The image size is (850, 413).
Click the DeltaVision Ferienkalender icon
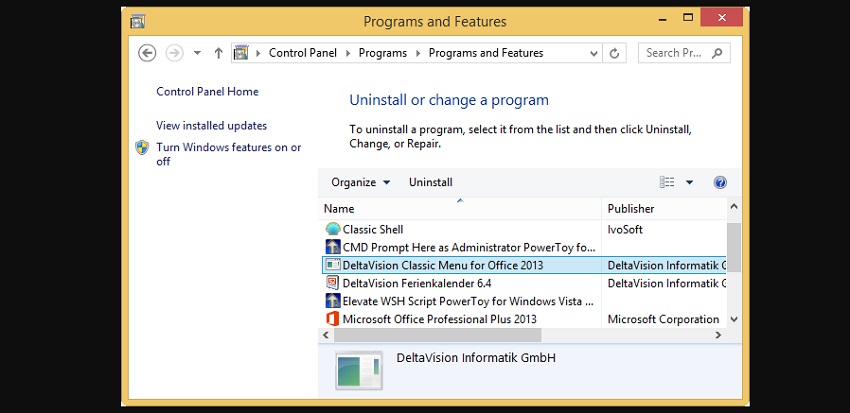click(333, 283)
